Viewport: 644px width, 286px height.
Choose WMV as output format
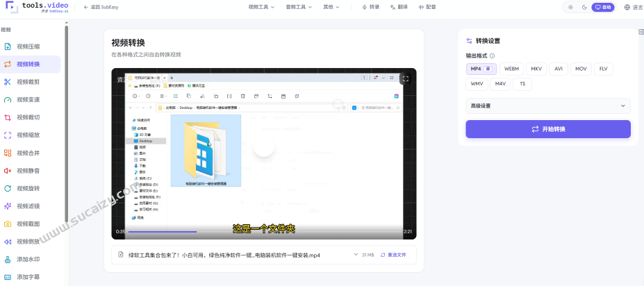[x=477, y=84]
